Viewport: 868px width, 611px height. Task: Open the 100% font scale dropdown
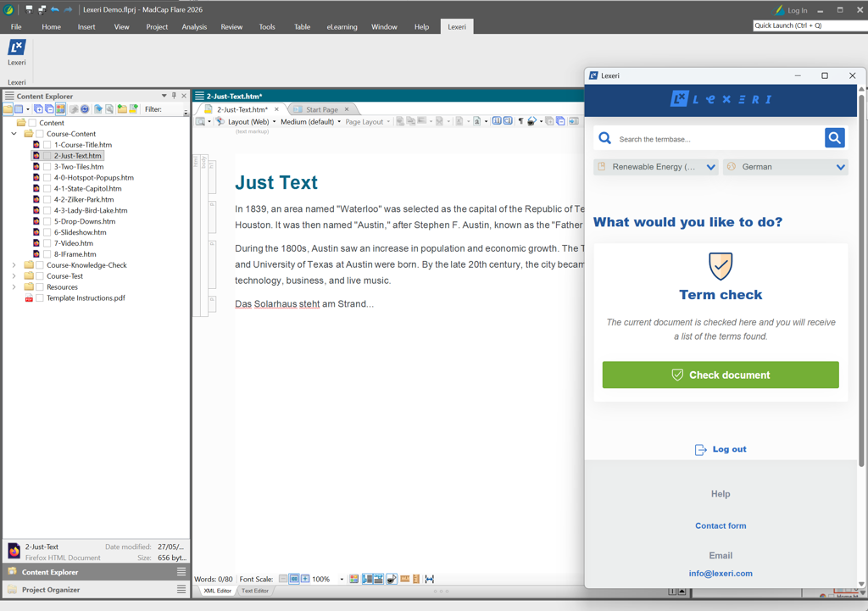click(x=342, y=580)
